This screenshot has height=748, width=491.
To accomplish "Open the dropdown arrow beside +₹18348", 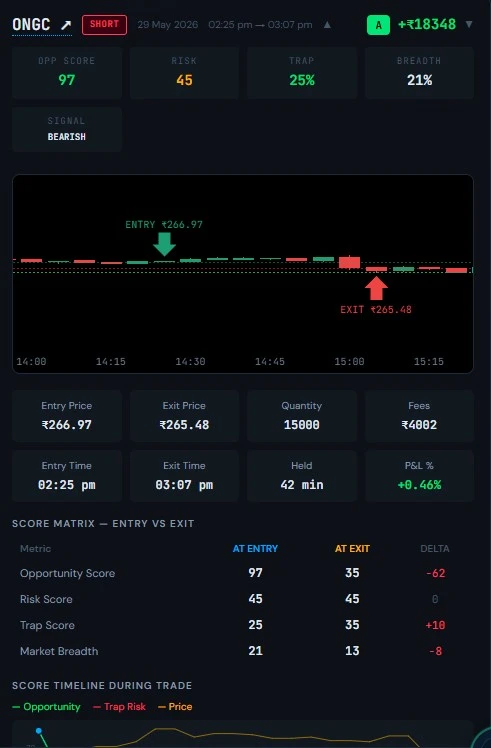I will pos(469,24).
